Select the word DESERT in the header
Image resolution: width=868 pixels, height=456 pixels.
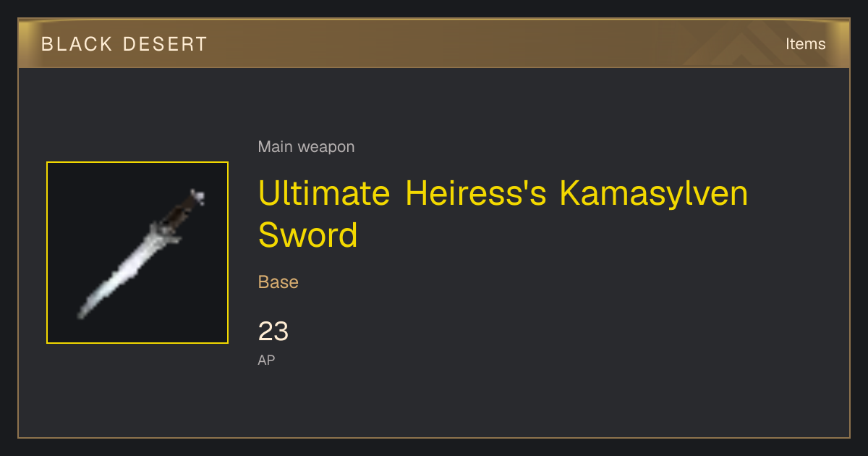coord(165,44)
